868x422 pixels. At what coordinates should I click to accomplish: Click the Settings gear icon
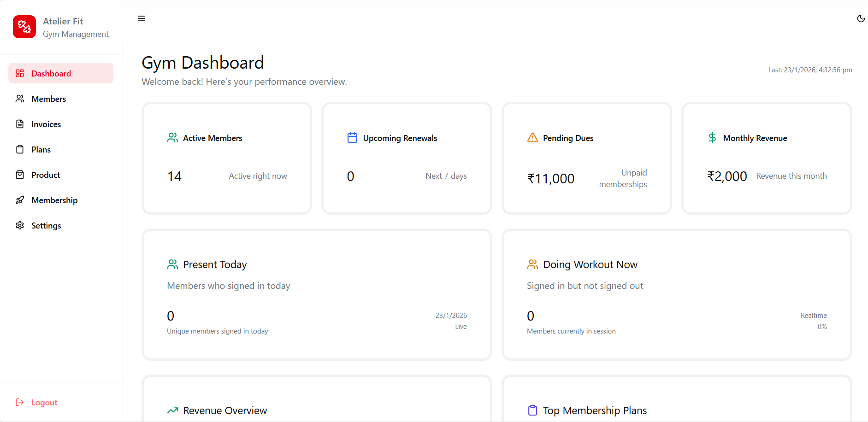tap(20, 225)
